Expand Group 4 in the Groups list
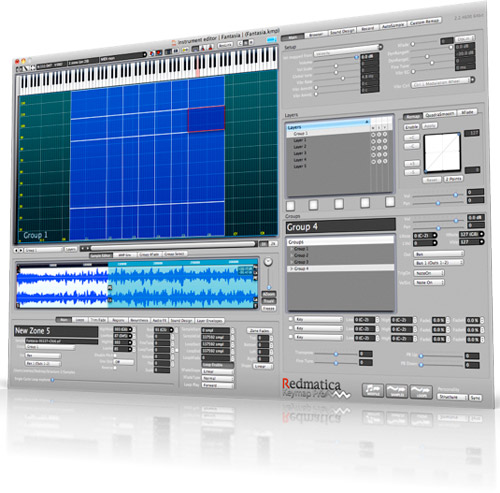Viewport: 500px width, 493px height. coord(292,268)
